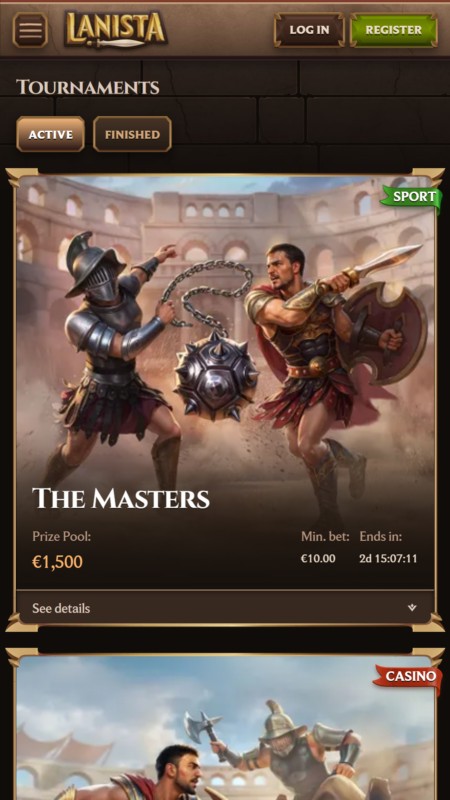Click the €10.00 minimum bet value

click(318, 558)
